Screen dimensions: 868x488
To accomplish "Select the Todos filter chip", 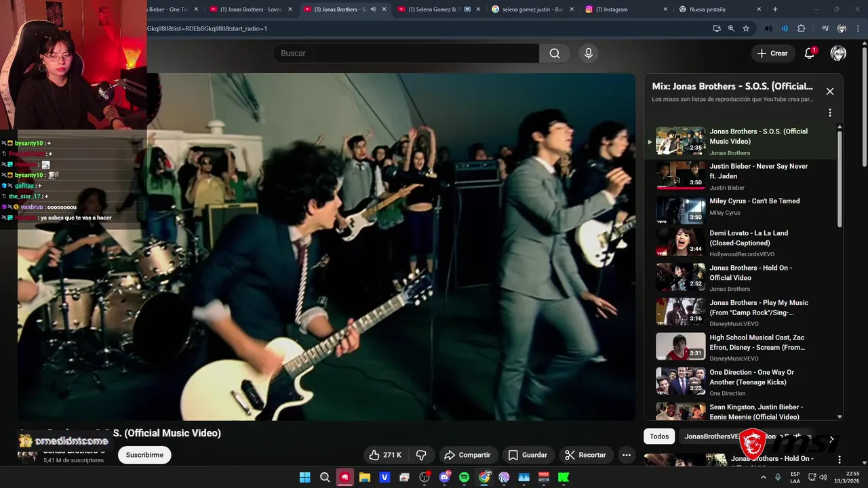I will [659, 436].
